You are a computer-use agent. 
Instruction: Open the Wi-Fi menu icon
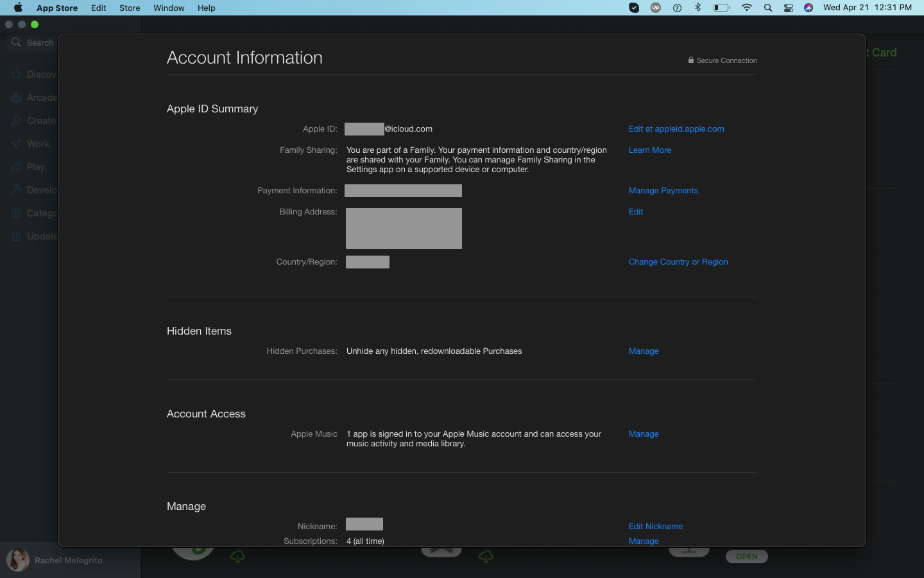746,8
